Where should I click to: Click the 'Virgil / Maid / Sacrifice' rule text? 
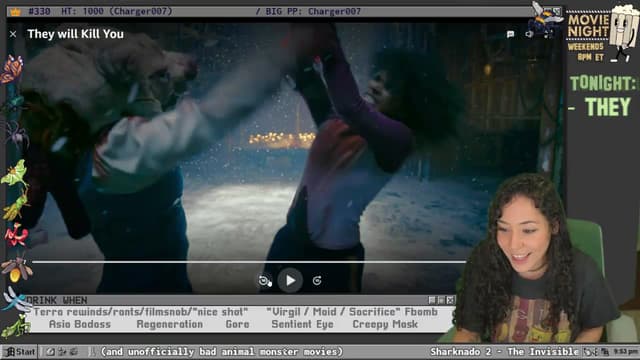coord(333,312)
